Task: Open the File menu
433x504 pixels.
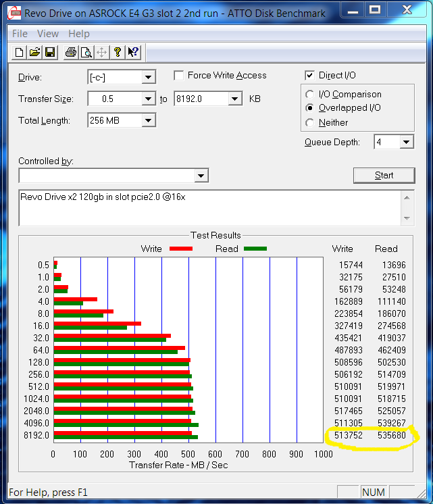Action: tap(20, 33)
